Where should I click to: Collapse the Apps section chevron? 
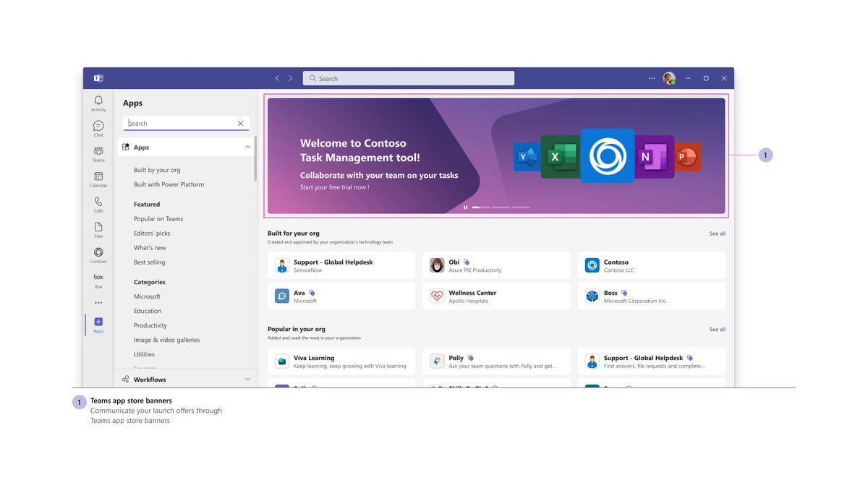coord(247,147)
